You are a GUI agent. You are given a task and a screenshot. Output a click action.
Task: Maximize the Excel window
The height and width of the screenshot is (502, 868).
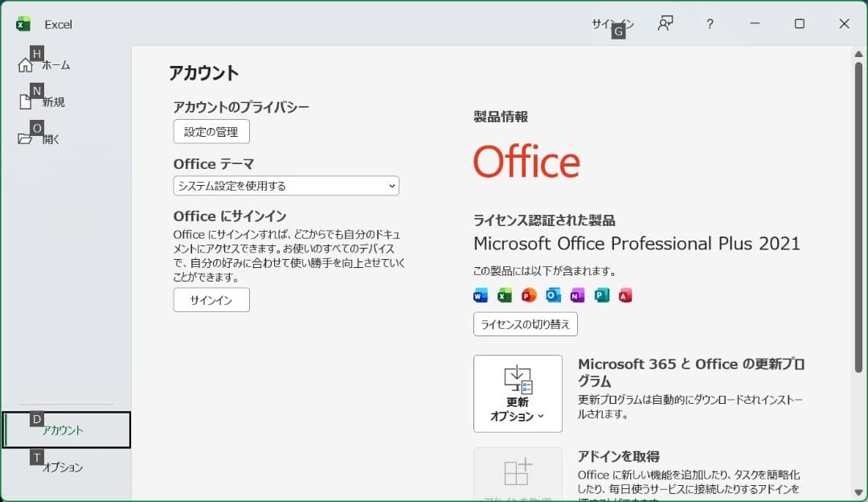click(x=800, y=24)
